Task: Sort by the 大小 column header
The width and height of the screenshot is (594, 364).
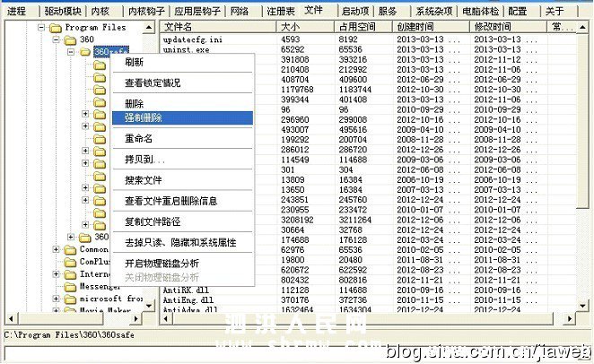Action: coord(305,27)
